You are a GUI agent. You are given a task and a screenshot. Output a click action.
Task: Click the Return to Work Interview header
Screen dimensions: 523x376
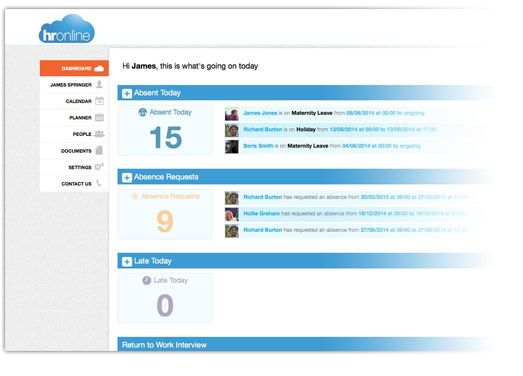pyautogui.click(x=164, y=345)
